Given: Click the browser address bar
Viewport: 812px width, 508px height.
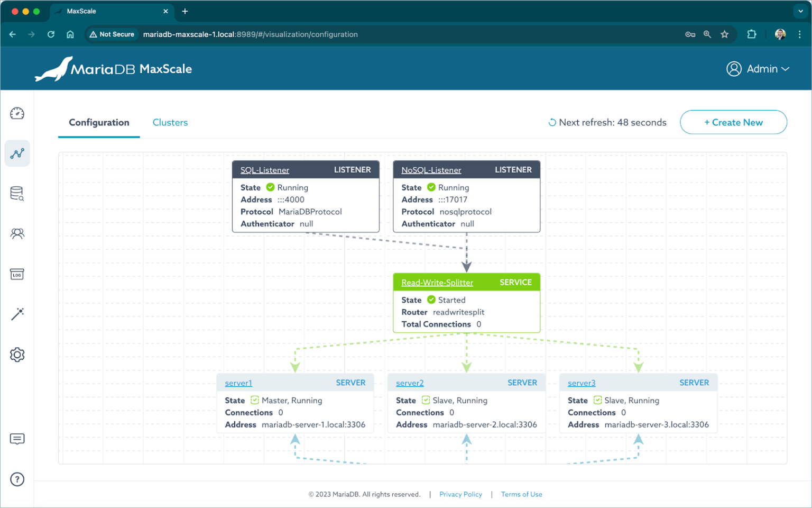Looking at the screenshot, I should (238, 34).
